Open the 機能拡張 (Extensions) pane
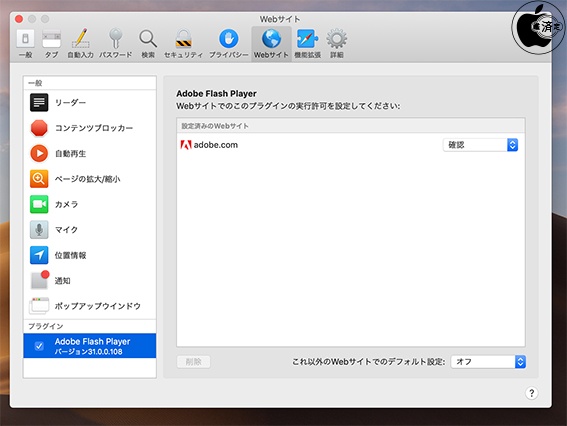The image size is (567, 426). (307, 43)
